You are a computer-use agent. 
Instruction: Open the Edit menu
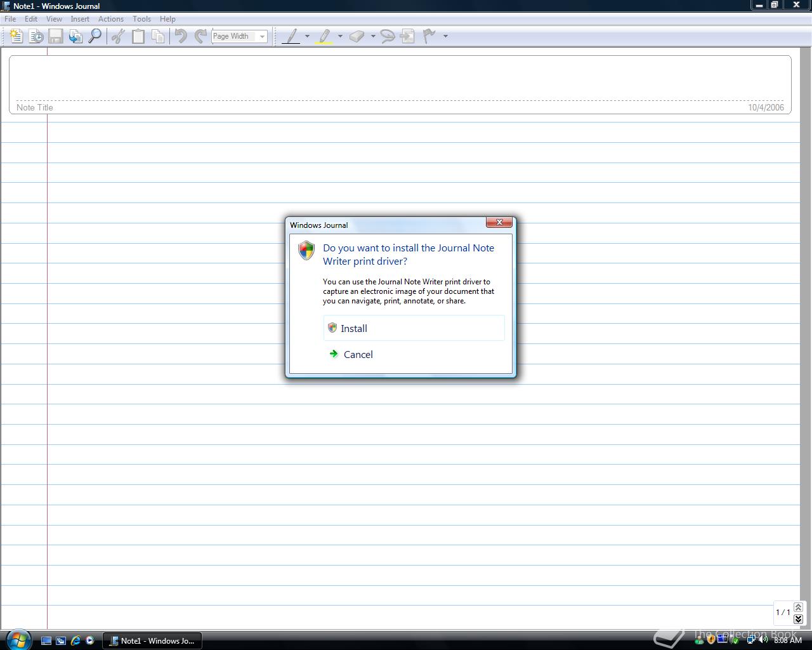[31, 19]
